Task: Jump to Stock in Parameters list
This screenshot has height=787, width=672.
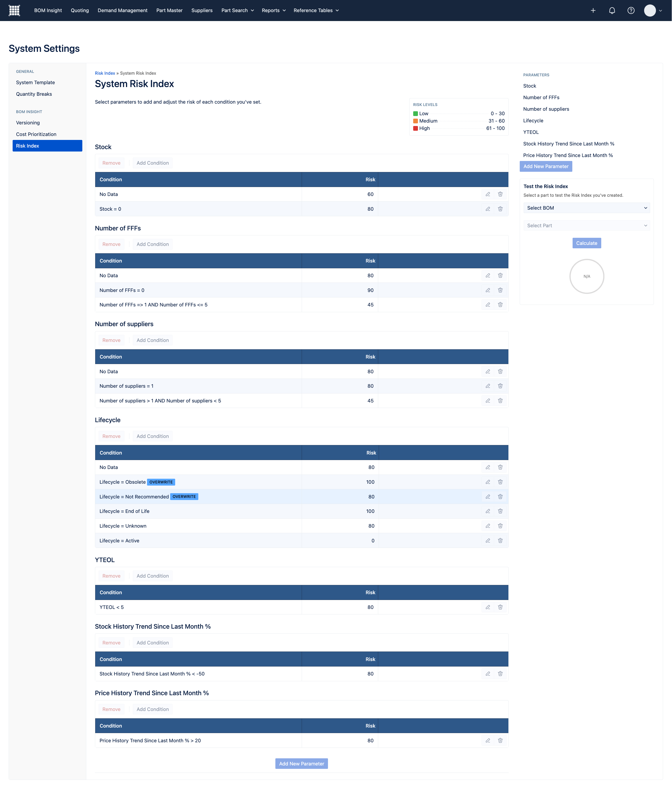Action: 529,86
